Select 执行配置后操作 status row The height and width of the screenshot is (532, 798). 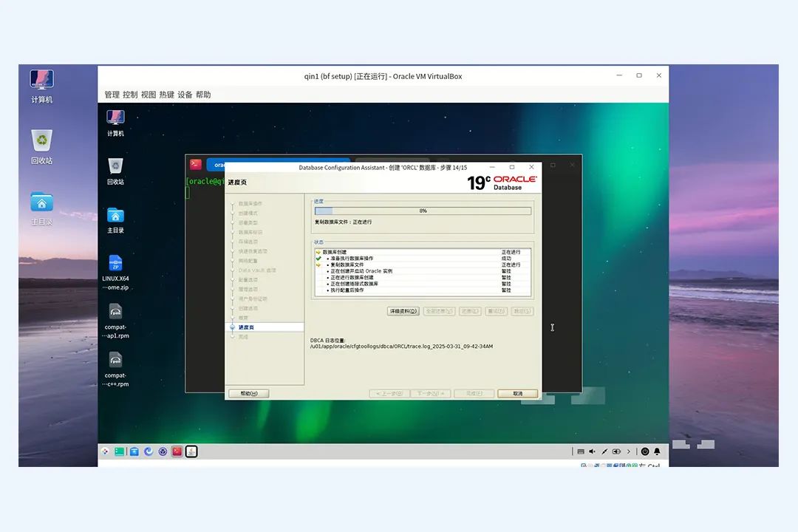click(x=423, y=290)
